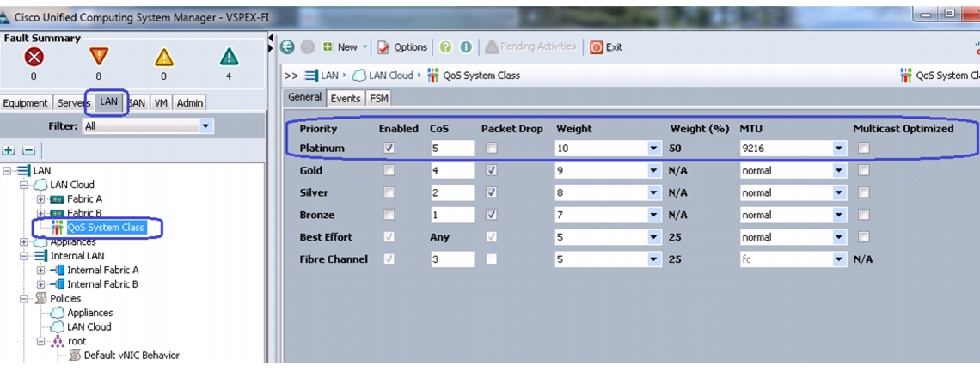Switch to the VM tab
This screenshot has width=980, height=390.
point(162,103)
